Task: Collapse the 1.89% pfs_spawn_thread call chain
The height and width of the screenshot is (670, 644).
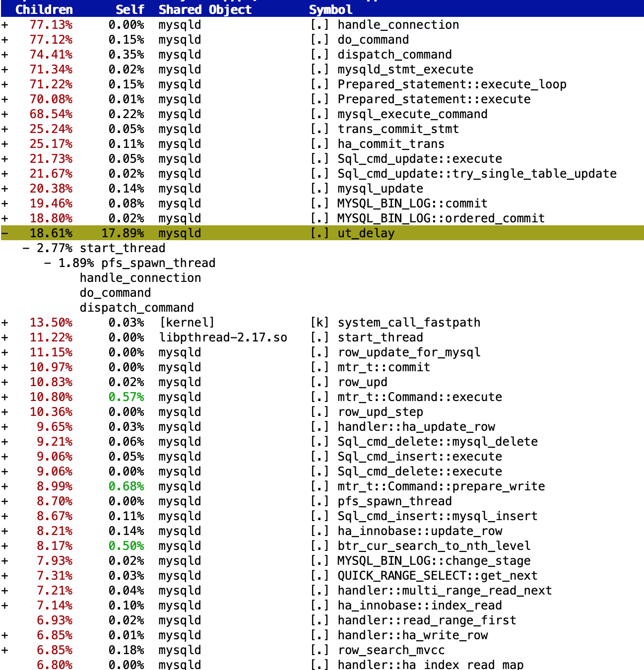Action: [48, 263]
